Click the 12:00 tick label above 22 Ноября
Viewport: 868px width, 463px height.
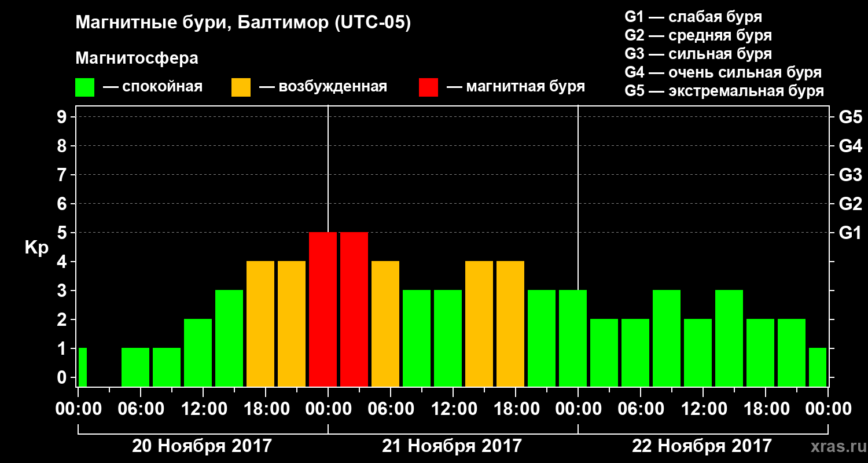tap(703, 409)
